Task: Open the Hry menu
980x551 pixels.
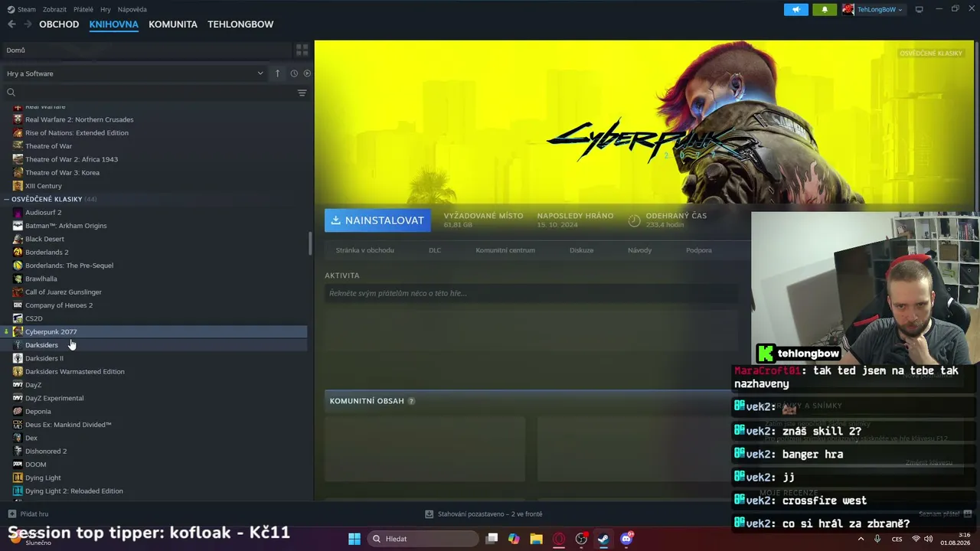Action: tap(106, 9)
